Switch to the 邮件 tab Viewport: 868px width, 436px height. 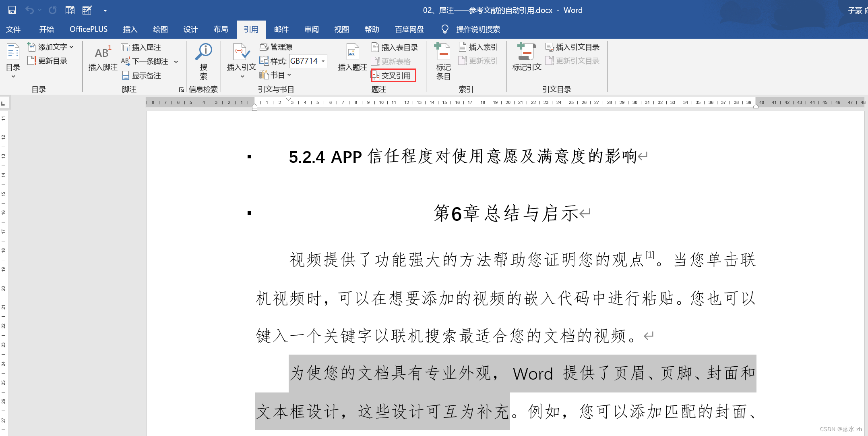click(x=281, y=29)
